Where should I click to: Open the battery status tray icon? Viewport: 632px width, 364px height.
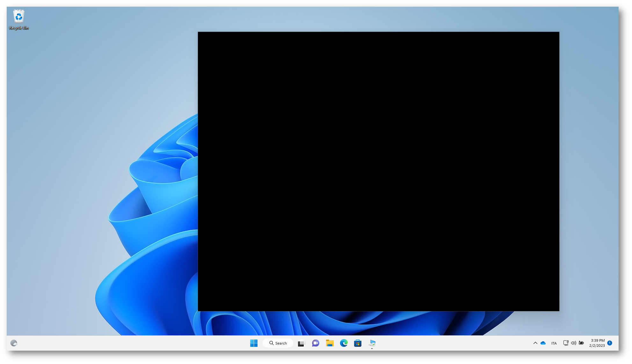click(x=581, y=343)
